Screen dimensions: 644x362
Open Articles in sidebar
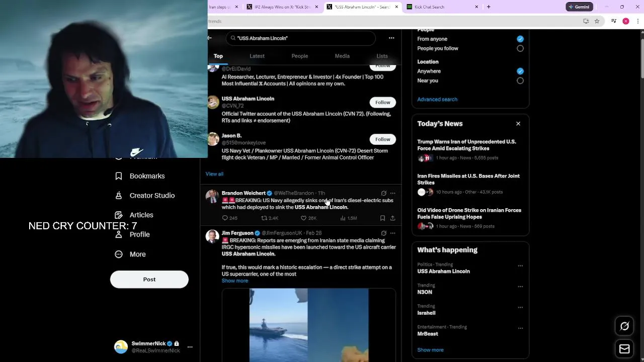[134, 215]
